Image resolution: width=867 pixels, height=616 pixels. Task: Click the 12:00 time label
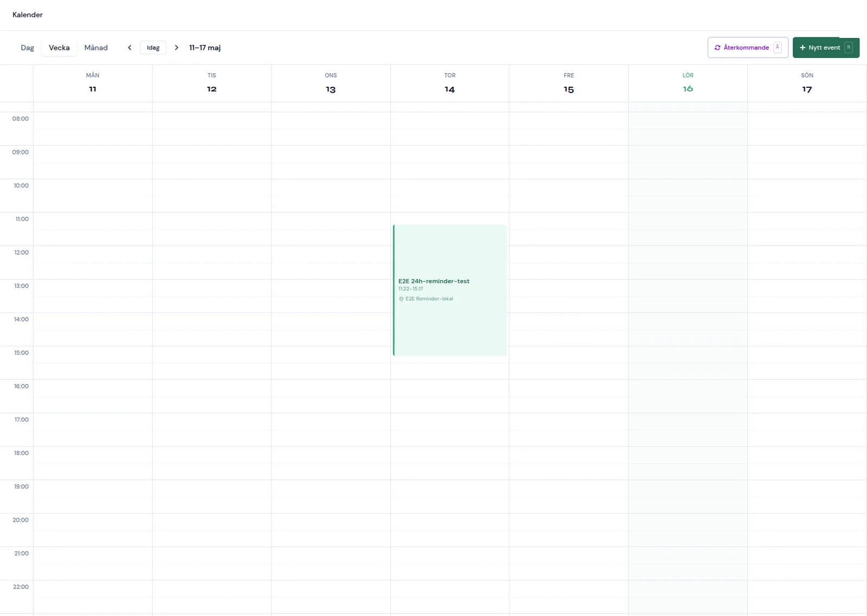21,252
